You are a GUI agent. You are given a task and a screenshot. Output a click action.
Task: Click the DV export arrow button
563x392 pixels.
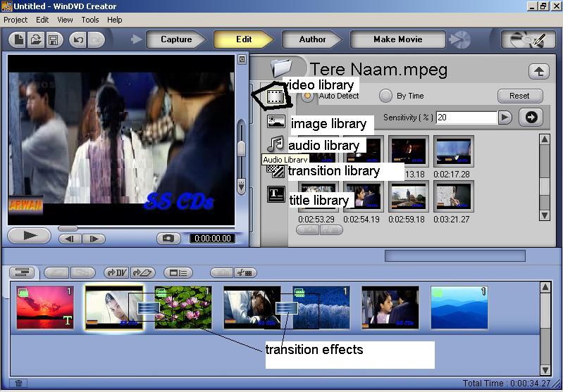[117, 273]
